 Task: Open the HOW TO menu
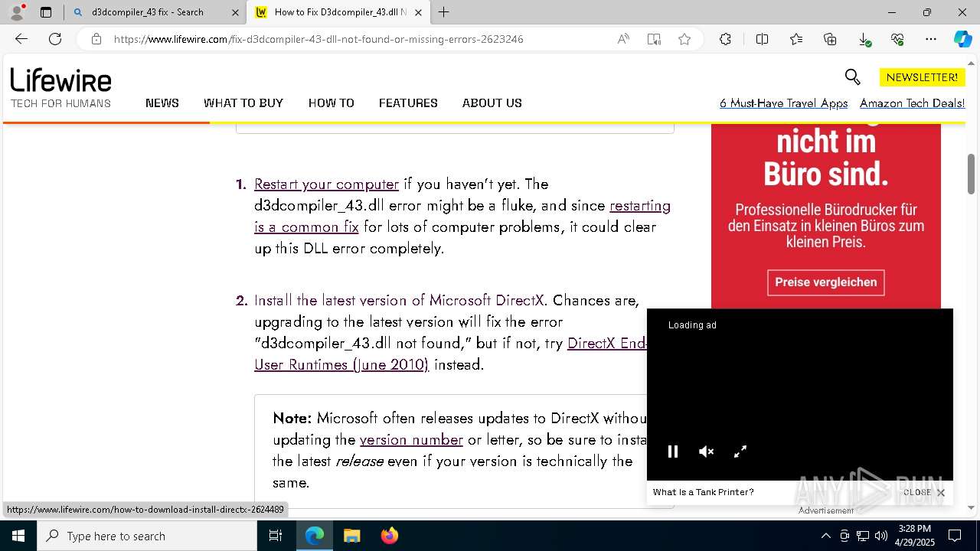pos(332,103)
